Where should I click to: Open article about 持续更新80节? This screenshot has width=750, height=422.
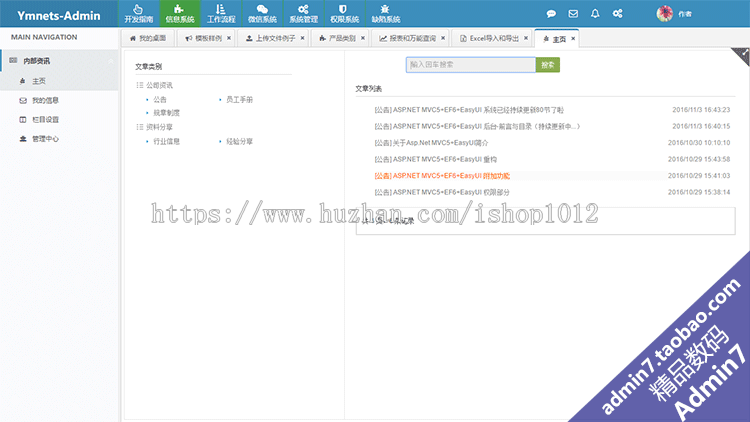tap(469, 110)
